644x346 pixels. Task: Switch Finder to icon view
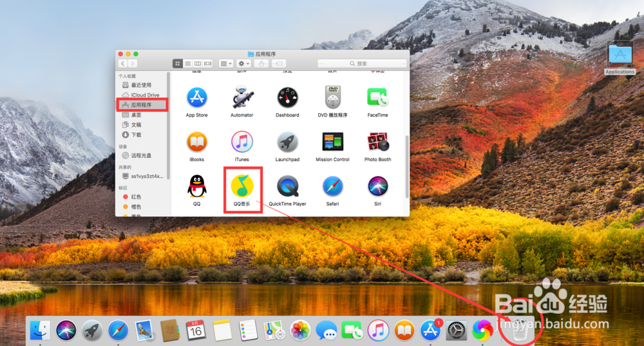(178, 63)
